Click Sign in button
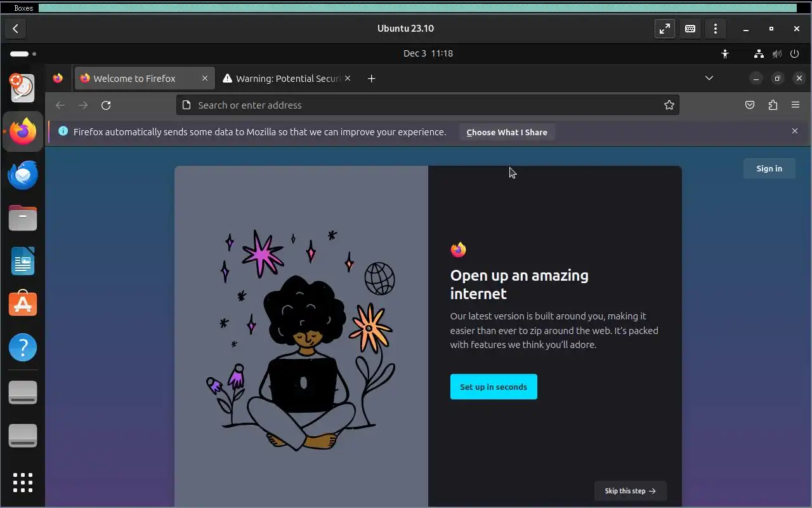Image resolution: width=812 pixels, height=508 pixels. [769, 168]
